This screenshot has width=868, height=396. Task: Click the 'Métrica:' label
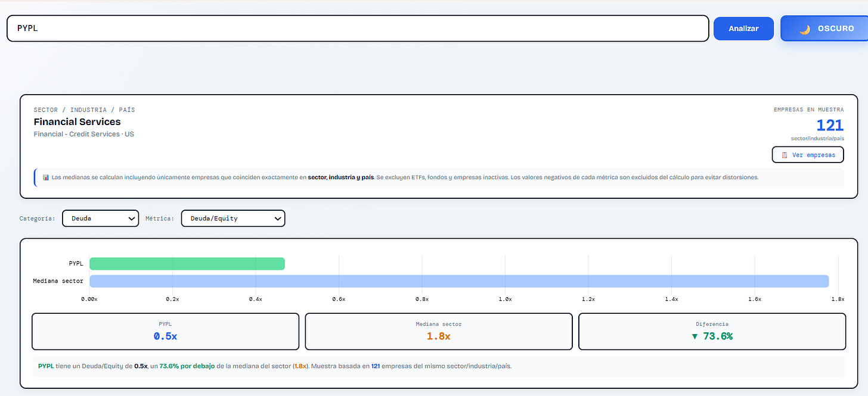pos(160,219)
